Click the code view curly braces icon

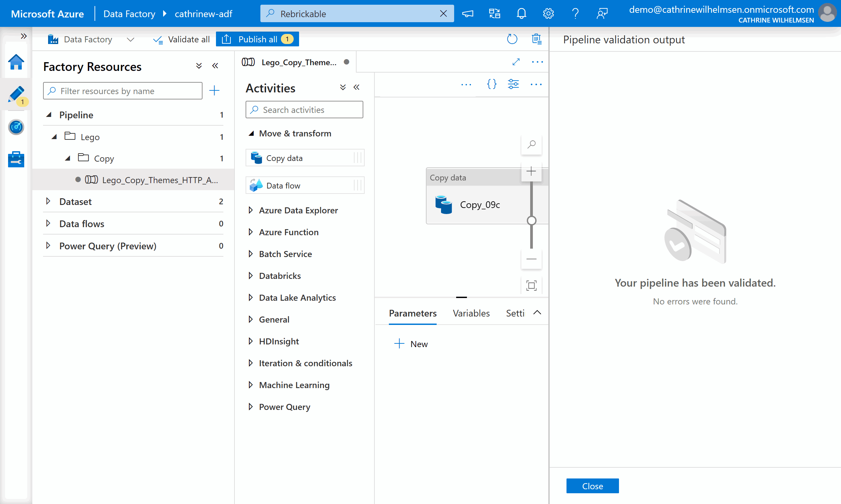(491, 84)
